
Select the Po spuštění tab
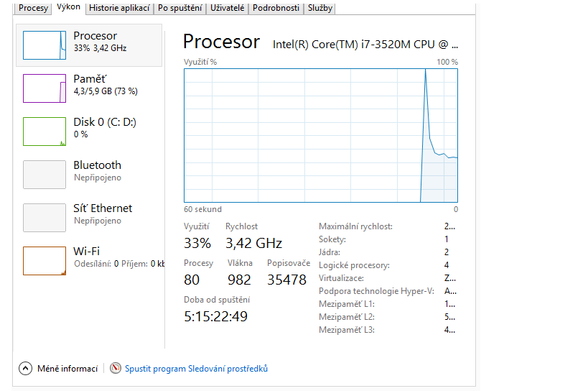(179, 9)
